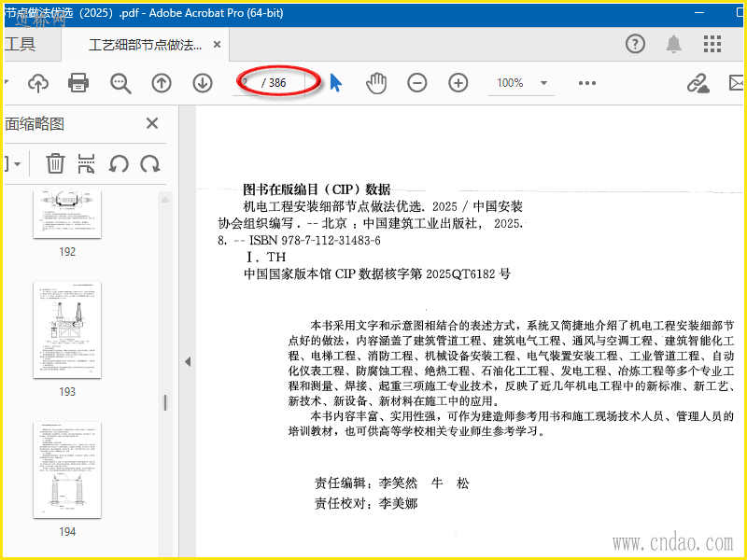
Task: Click the thumbnail panel scrollbar handle
Action: (x=165, y=402)
